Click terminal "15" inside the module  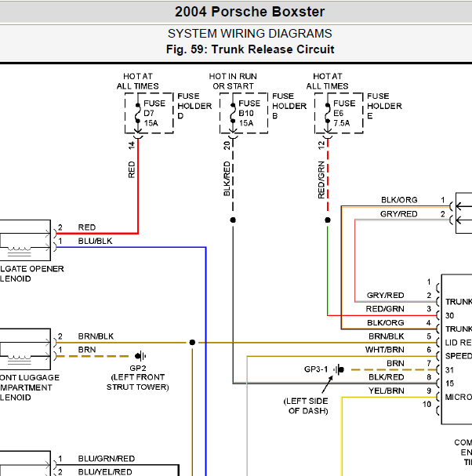(449, 383)
